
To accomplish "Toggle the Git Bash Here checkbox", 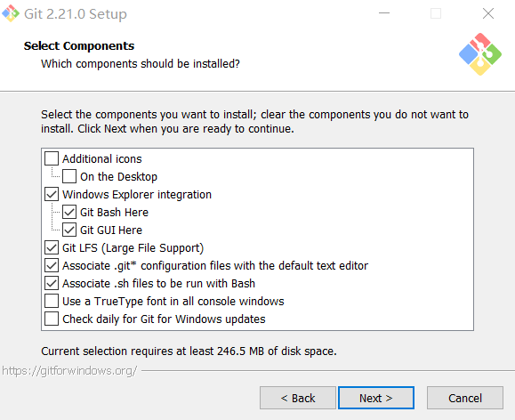I will click(69, 212).
